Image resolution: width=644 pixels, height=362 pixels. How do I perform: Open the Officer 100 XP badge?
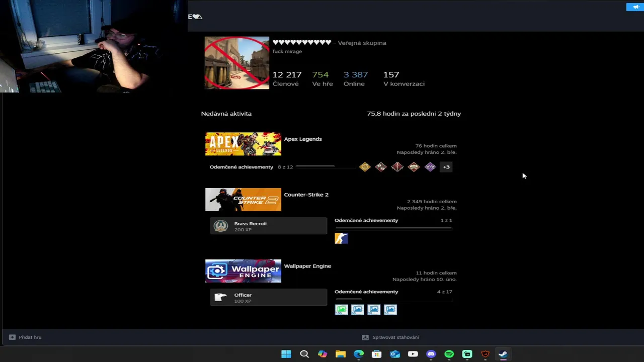point(269,298)
